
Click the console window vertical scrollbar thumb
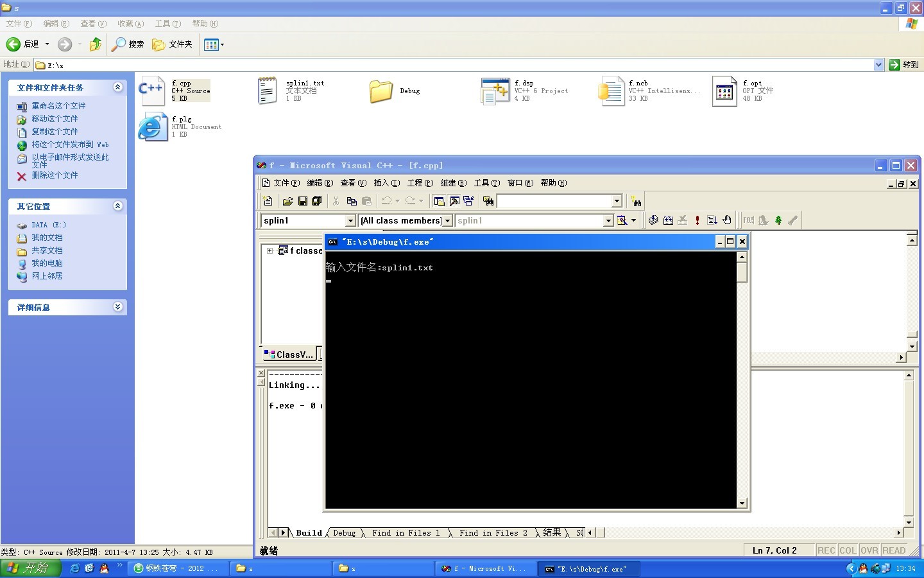click(742, 272)
